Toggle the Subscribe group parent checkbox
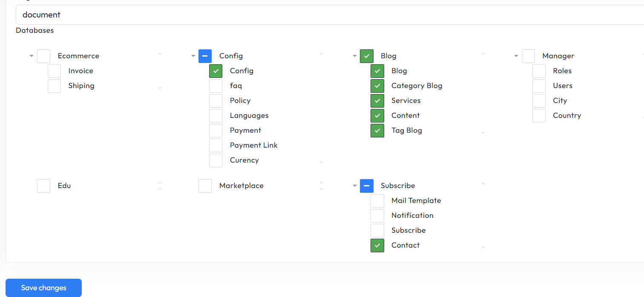The height and width of the screenshot is (297, 644). [x=366, y=186]
